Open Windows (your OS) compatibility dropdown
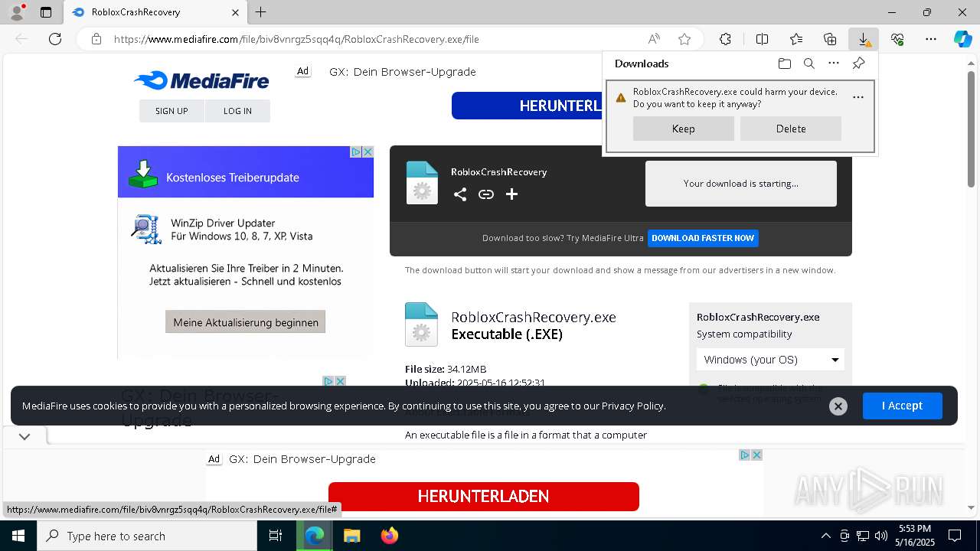The width and height of the screenshot is (980, 551). pyautogui.click(x=770, y=360)
